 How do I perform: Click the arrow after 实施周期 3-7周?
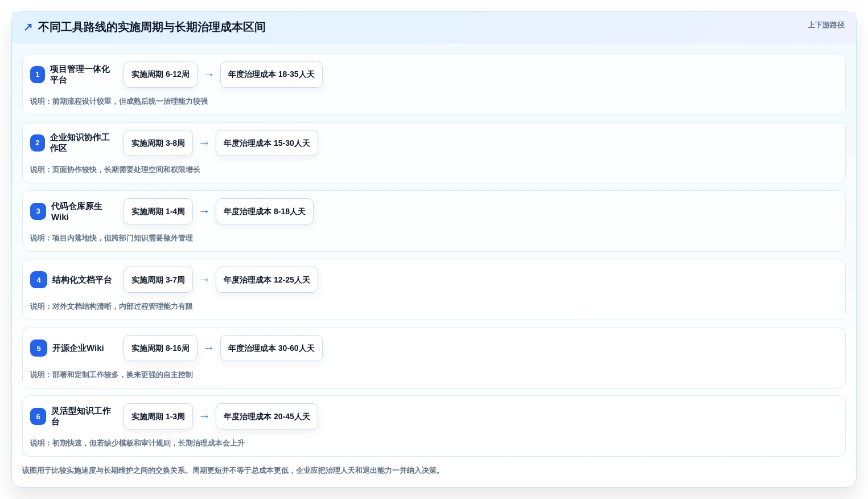pos(204,280)
